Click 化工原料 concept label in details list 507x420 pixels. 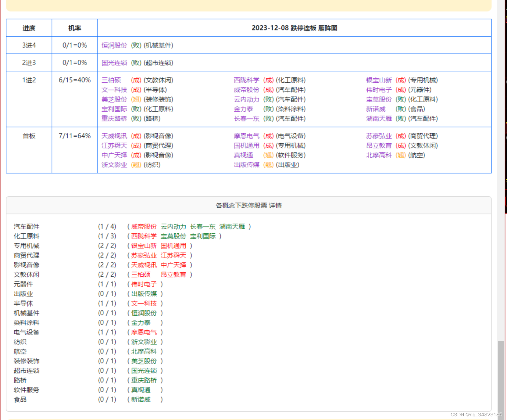27,236
